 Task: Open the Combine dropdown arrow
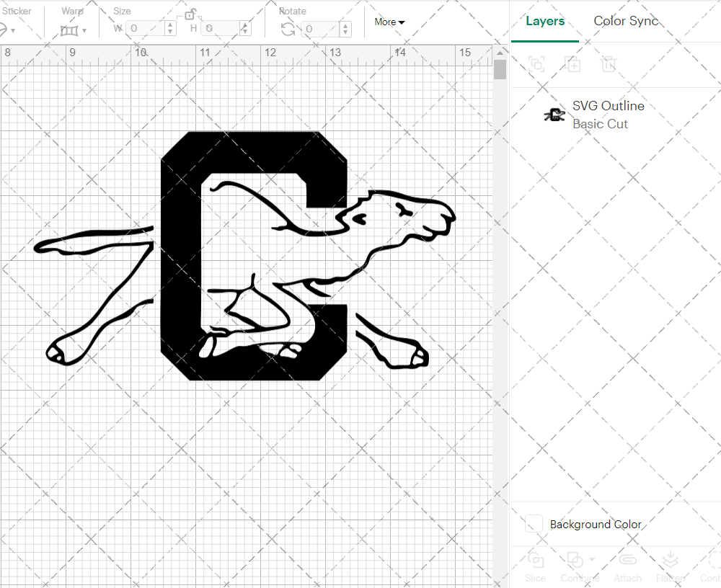click(x=592, y=560)
